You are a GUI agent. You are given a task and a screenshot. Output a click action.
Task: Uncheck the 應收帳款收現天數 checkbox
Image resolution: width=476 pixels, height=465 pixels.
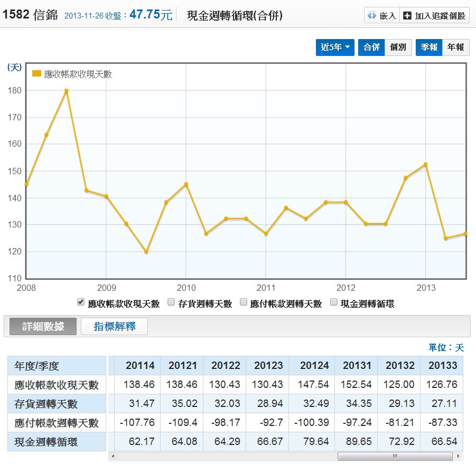(81, 302)
